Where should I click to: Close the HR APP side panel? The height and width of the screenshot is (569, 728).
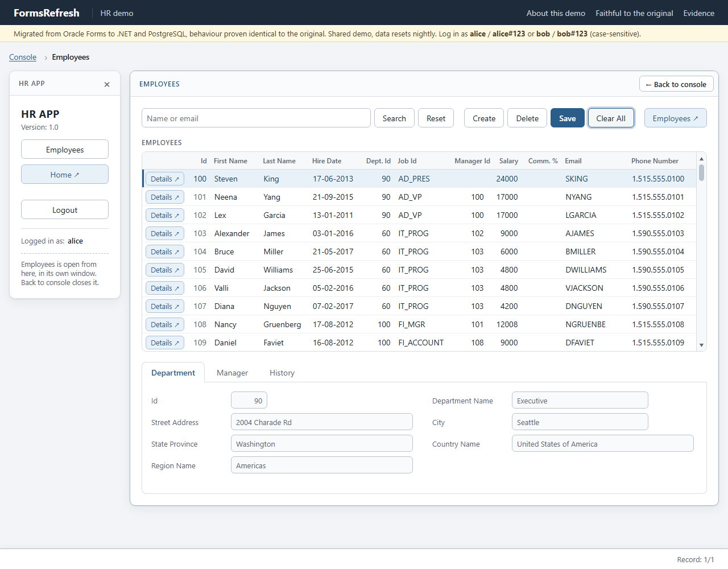pos(107,84)
